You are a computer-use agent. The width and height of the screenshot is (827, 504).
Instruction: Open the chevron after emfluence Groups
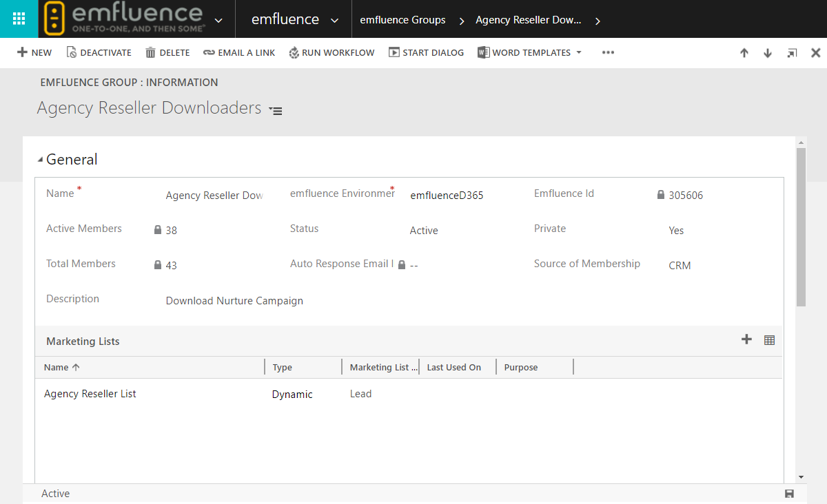pyautogui.click(x=461, y=21)
